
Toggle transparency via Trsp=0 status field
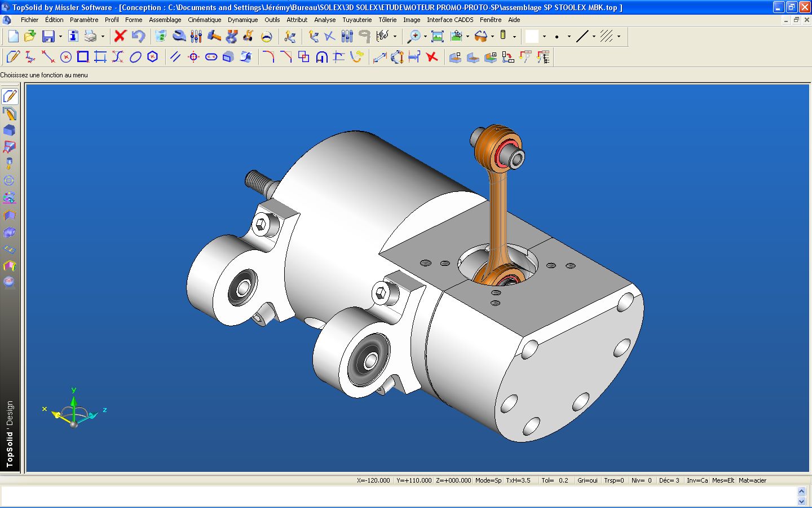pos(614,480)
